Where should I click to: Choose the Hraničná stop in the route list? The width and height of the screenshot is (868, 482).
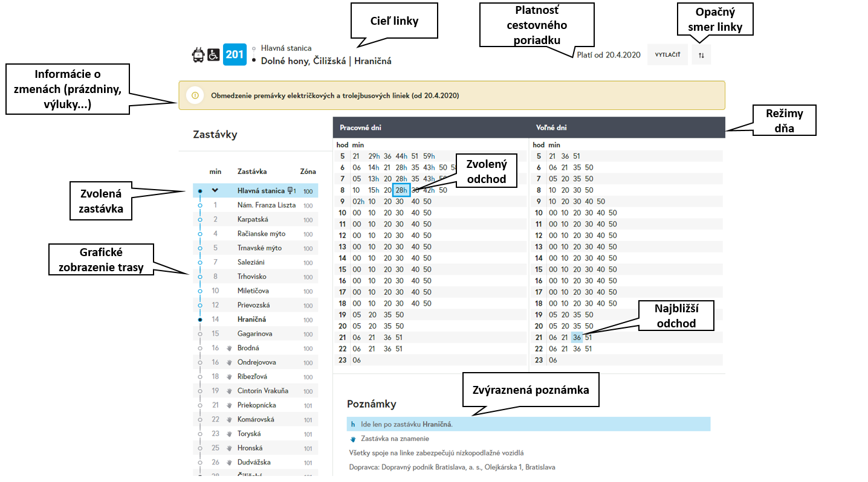[x=251, y=320]
